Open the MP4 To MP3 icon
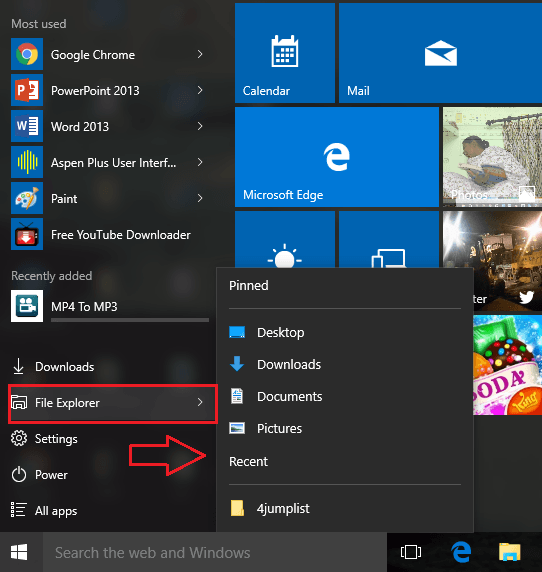Screen dimensions: 542x572 [x=27, y=306]
